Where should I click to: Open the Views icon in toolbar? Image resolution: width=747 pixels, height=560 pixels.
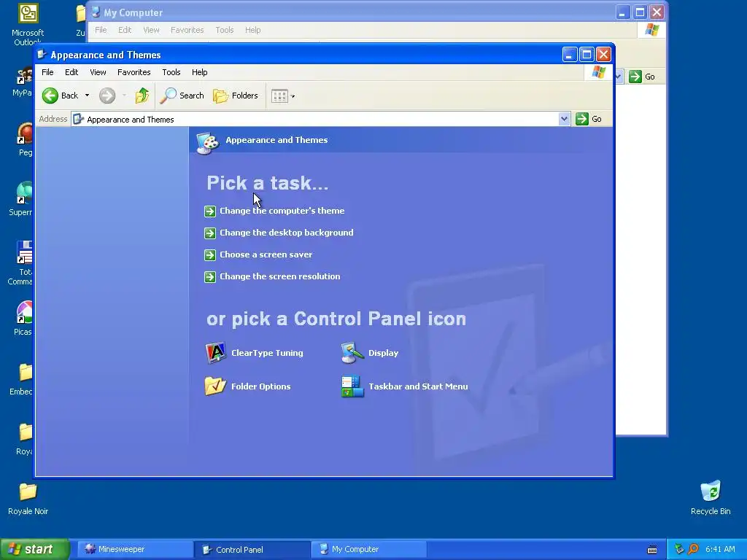279,96
